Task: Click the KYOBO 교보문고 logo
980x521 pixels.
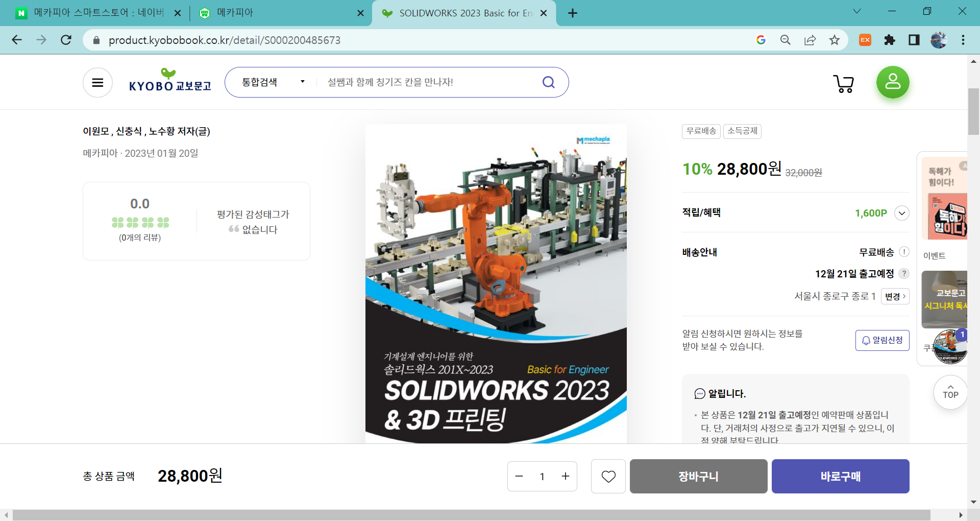Action: coord(170,81)
